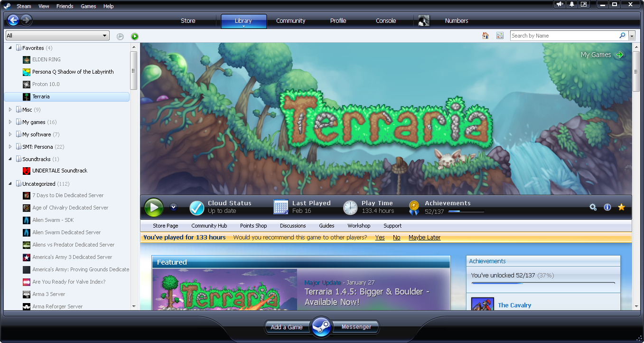Screen dimensions: 644x343
Task: Click the achievements progress bar in the action bar
Action: pos(466,211)
